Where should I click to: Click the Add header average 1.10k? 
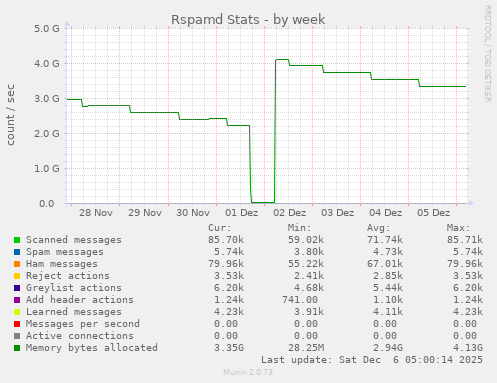[x=388, y=300]
